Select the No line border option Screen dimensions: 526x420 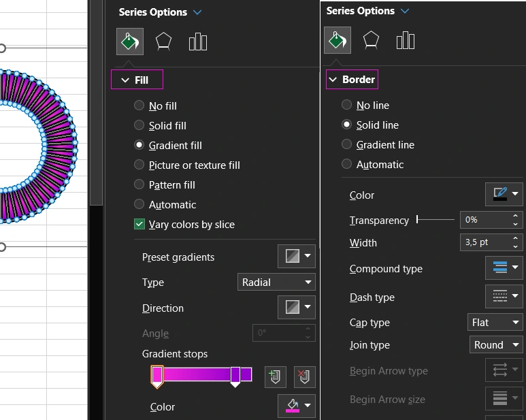pyautogui.click(x=347, y=106)
